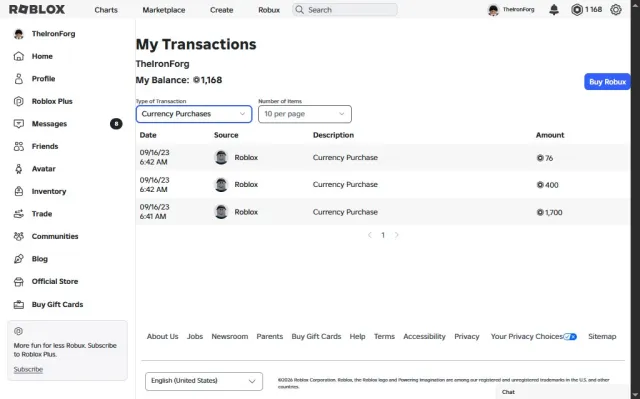Open the English (United States) language dropdown
The width and height of the screenshot is (640, 399).
click(x=204, y=381)
